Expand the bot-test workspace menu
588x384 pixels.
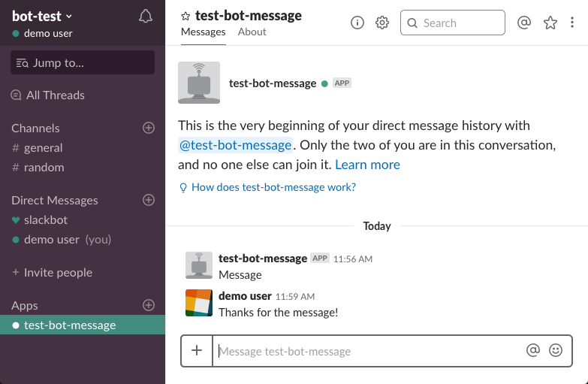pyautogui.click(x=43, y=16)
